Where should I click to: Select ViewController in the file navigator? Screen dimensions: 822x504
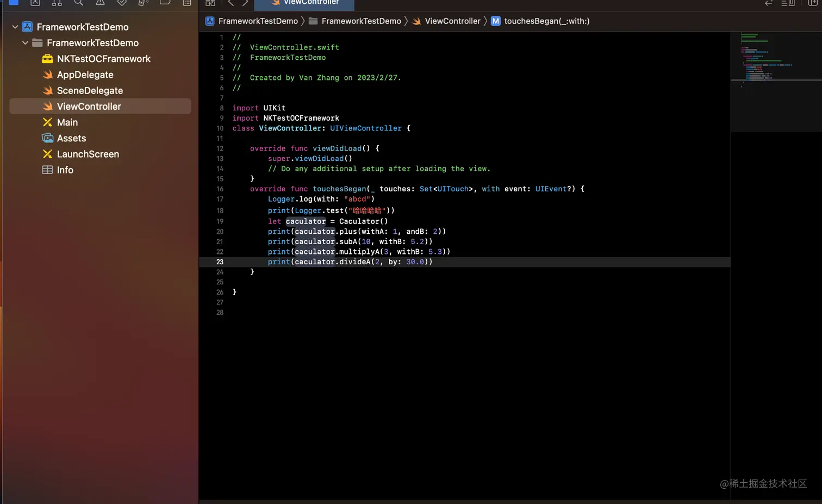pyautogui.click(x=101, y=106)
